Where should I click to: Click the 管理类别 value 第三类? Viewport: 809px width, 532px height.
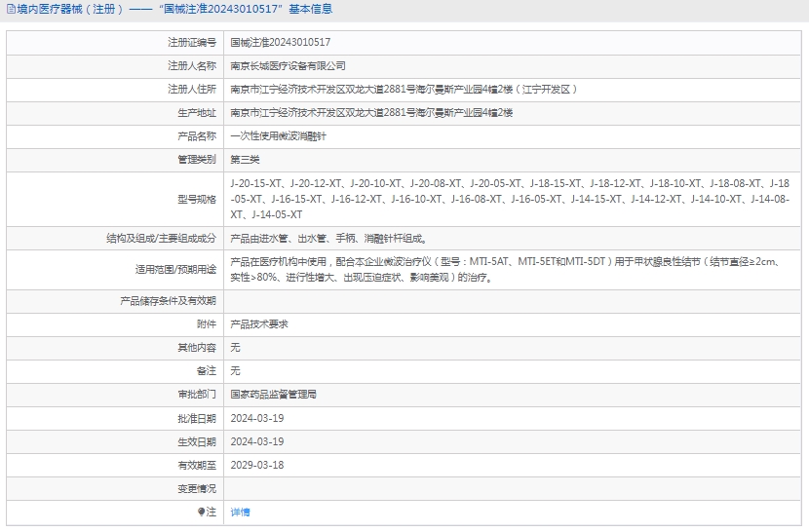point(245,160)
